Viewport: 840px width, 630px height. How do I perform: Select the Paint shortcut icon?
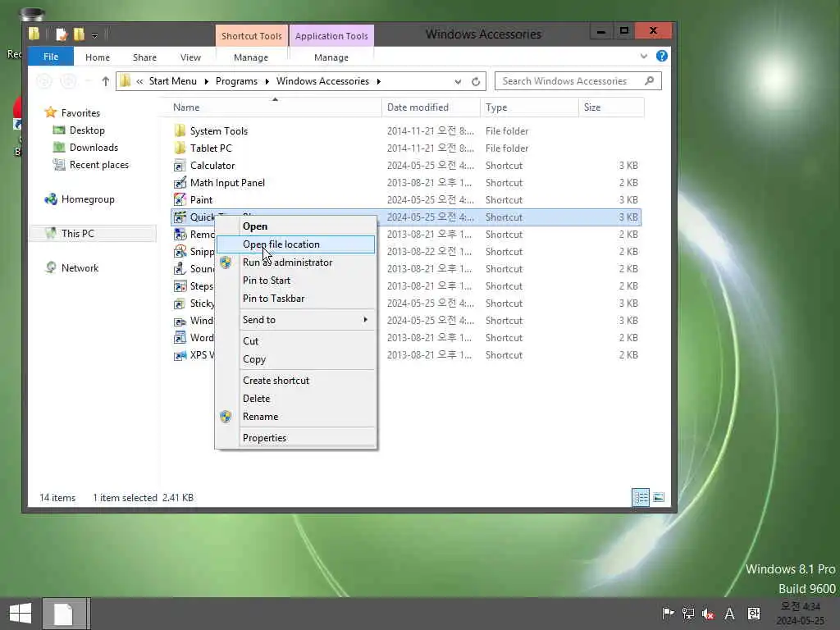point(180,200)
